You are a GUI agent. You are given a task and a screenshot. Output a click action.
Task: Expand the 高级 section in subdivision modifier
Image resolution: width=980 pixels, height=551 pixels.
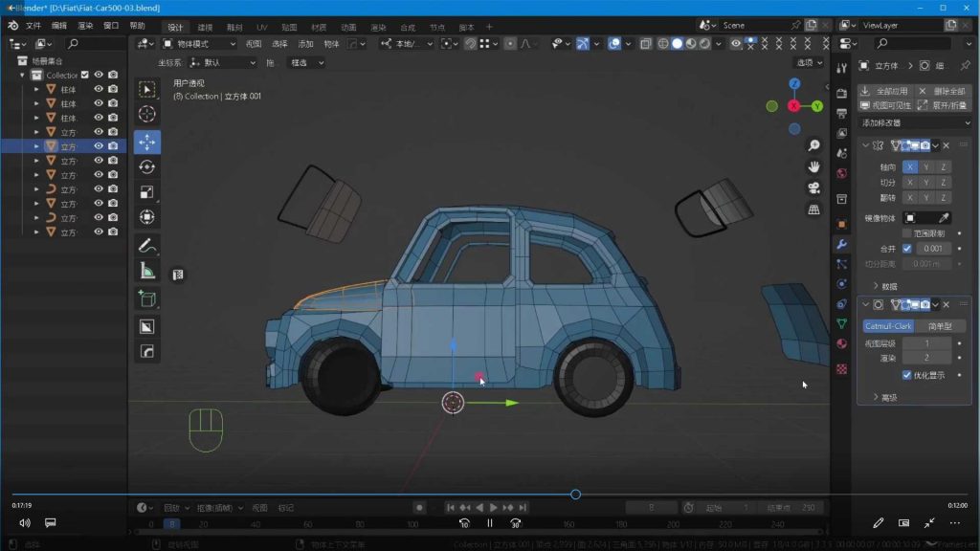pos(887,397)
